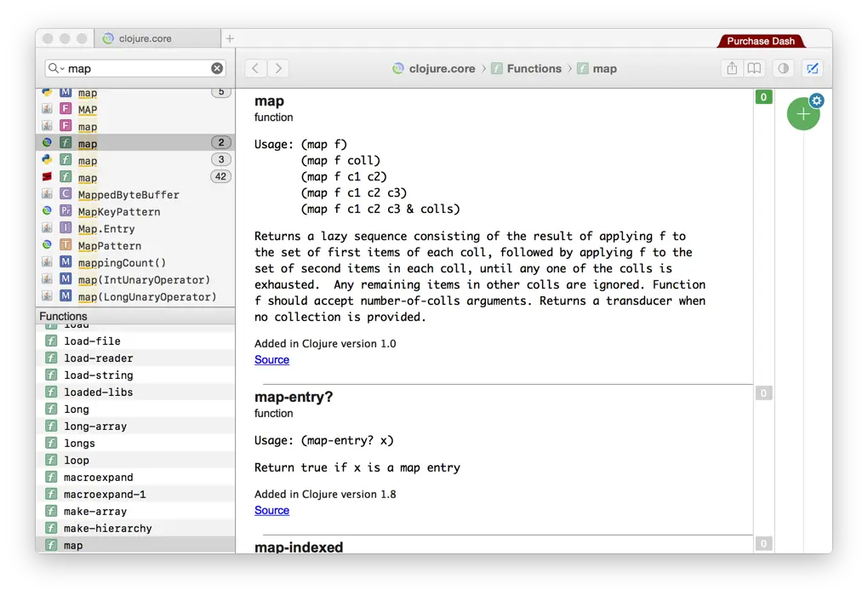
Task: Click the I interface icon beside Map.Entry
Action: coord(66,228)
